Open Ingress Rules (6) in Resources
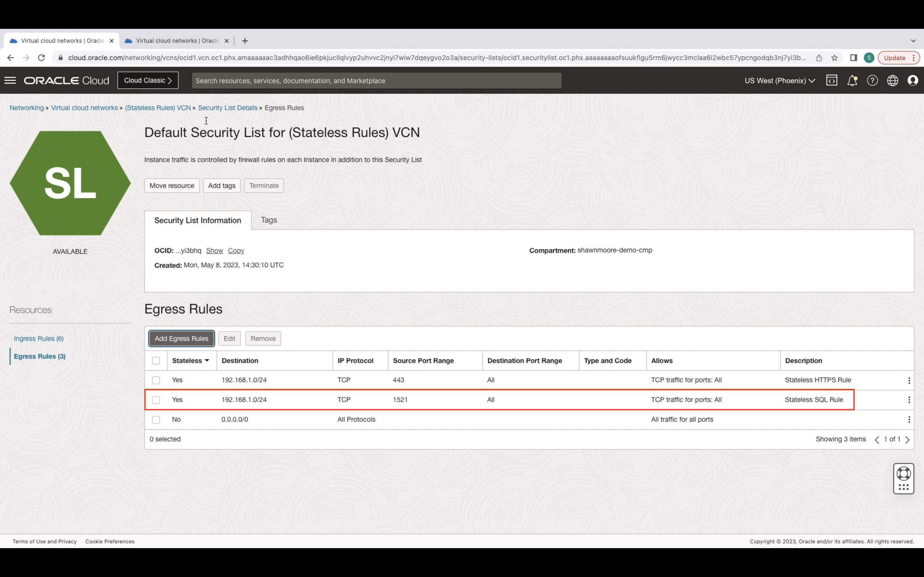The image size is (924, 577). [38, 339]
